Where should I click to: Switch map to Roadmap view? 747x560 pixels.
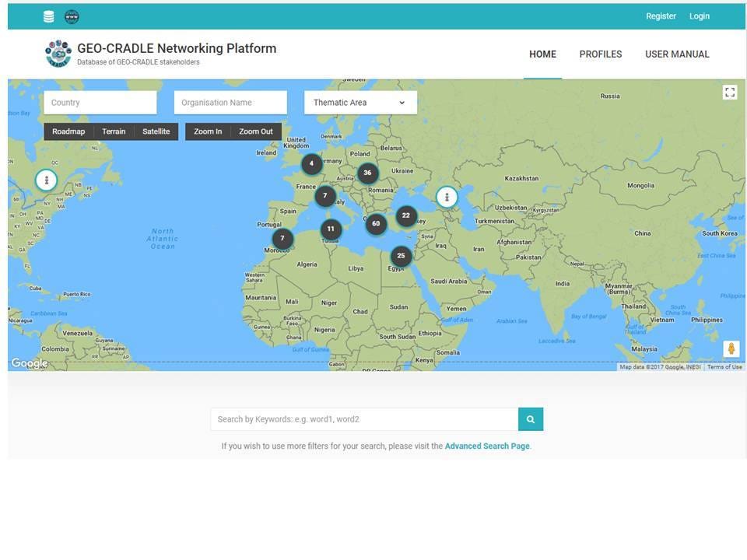point(68,131)
